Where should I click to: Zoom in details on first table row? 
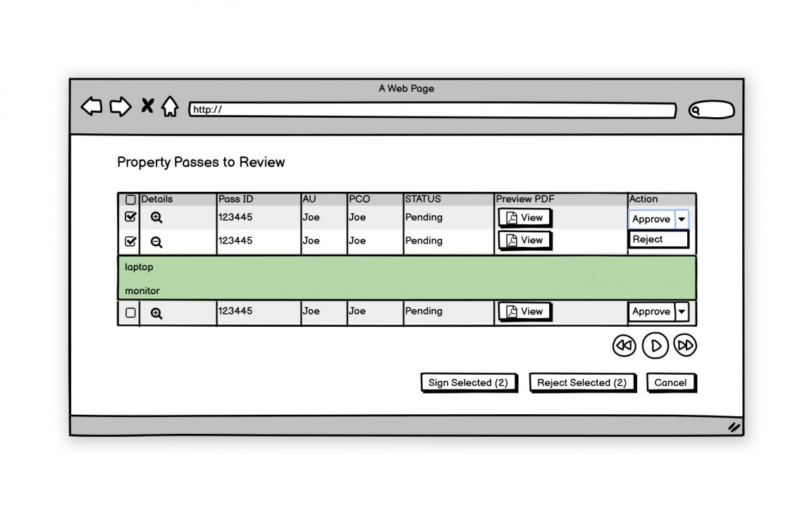tap(156, 218)
